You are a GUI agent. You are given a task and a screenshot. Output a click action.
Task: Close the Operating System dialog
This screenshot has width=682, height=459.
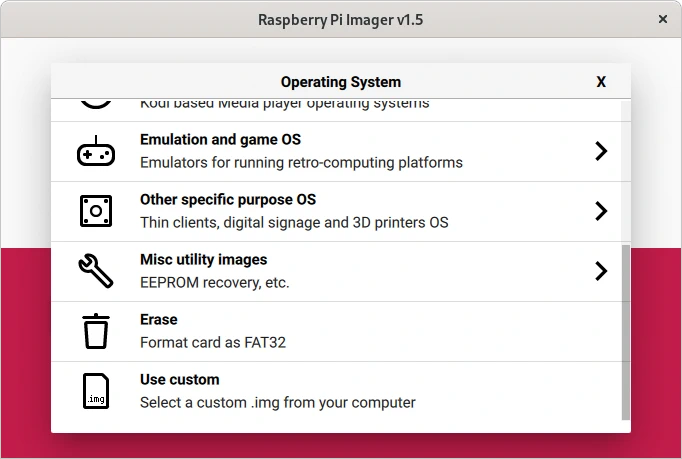pyautogui.click(x=601, y=82)
